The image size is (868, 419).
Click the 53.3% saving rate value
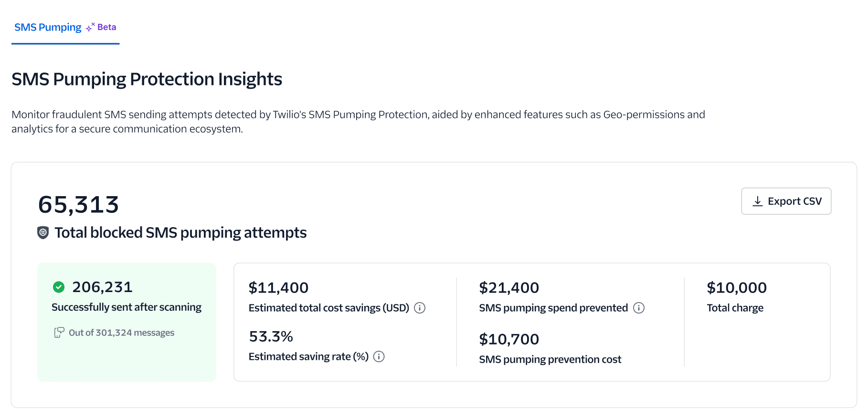[271, 337]
